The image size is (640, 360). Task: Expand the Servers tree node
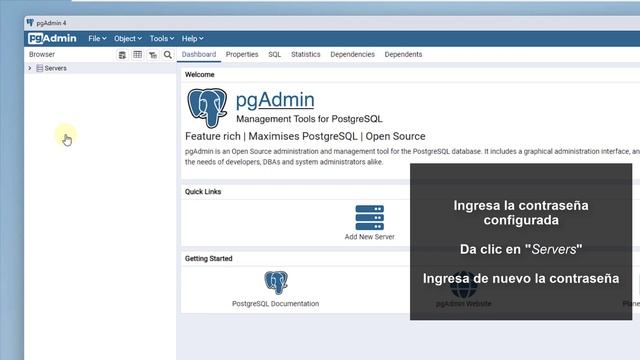(30, 68)
